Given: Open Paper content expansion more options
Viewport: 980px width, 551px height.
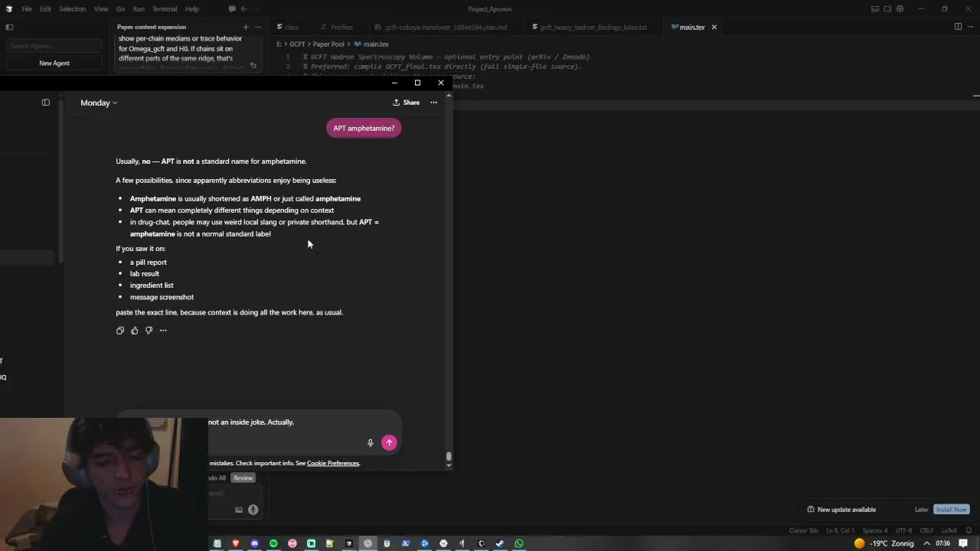Looking at the screenshot, I should click(x=259, y=27).
